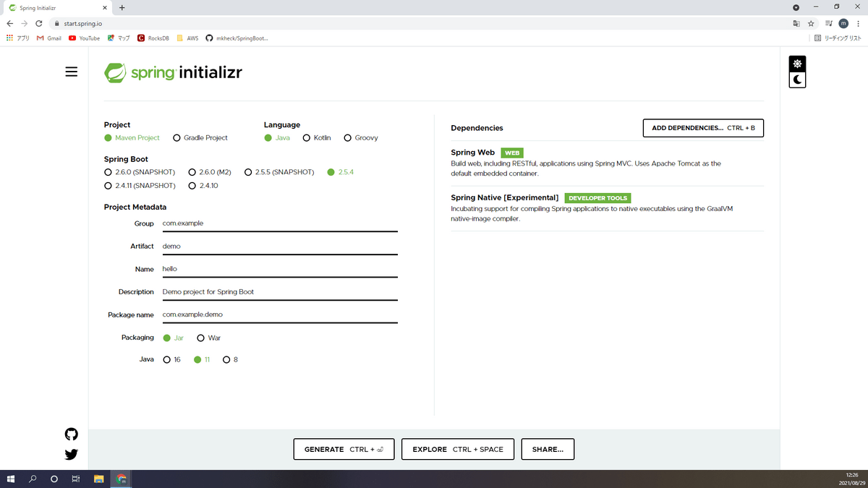This screenshot has height=488, width=868.
Task: Select Spring Boot 2.5.5 (SNAPSHOT)
Action: 279,172
